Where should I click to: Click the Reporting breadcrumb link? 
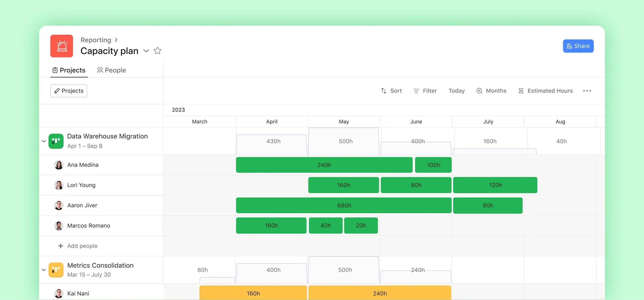pos(96,40)
